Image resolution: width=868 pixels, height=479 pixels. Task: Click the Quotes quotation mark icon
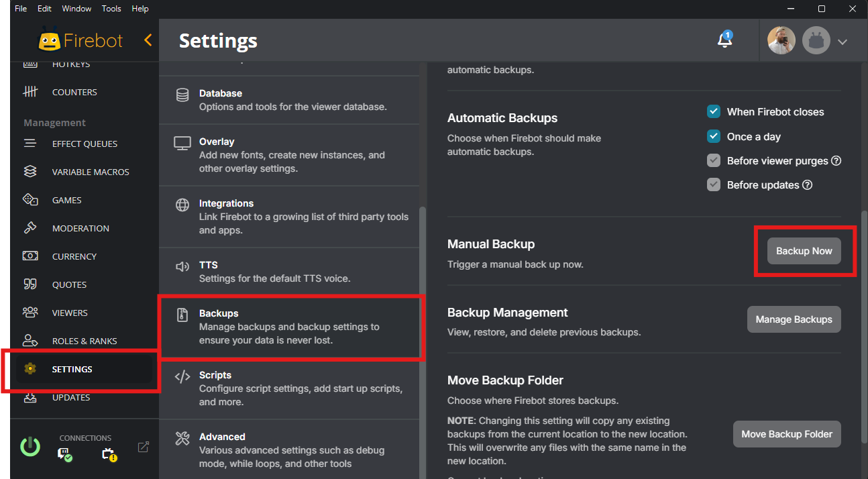30,284
